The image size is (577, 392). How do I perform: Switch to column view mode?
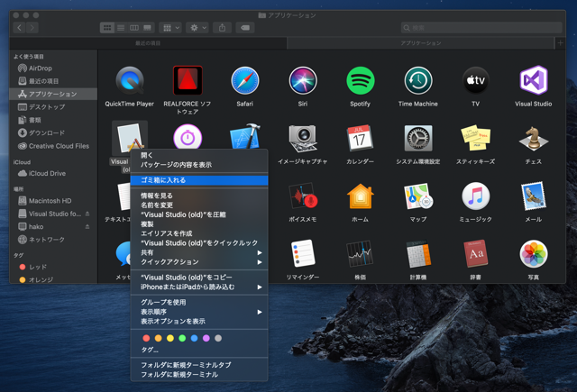click(134, 28)
